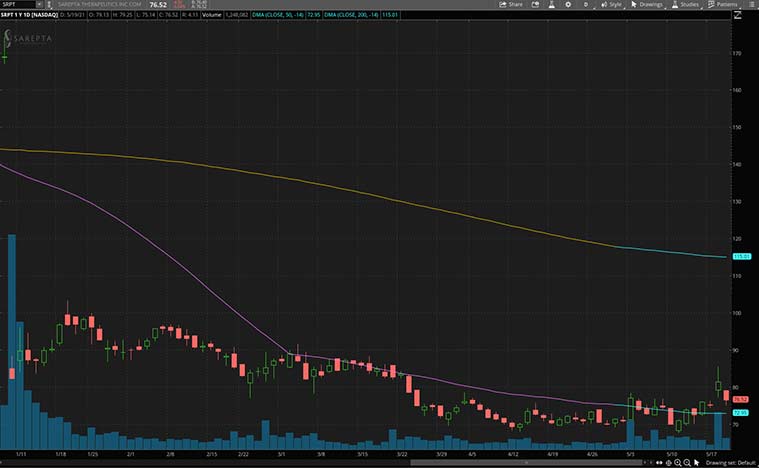759x468 pixels.
Task: Click the horizontal arrows expand icon
Action: point(660,463)
